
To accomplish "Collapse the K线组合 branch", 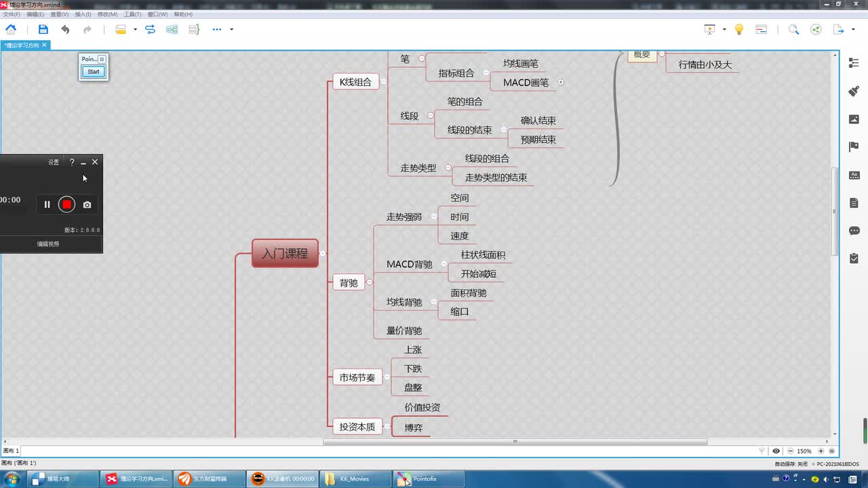I will 383,82.
